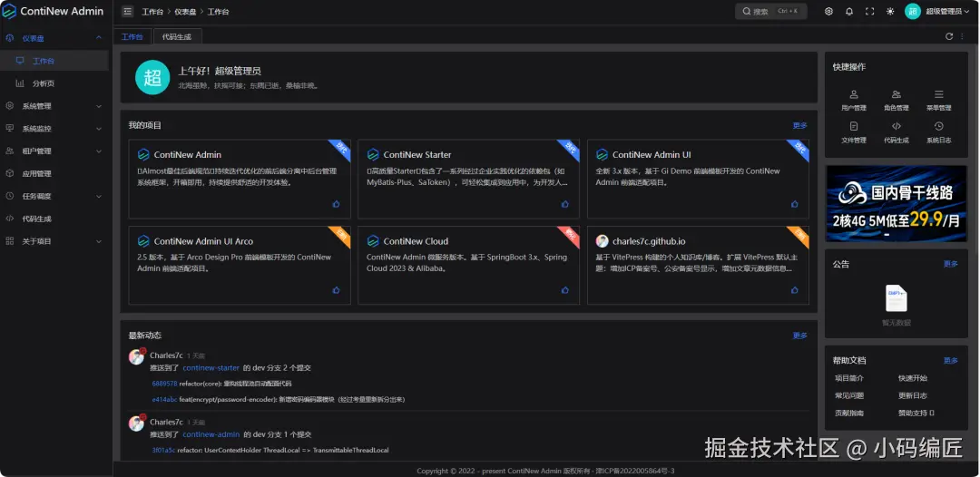
Task: Click 更多 in 最新动态 section
Action: (800, 336)
